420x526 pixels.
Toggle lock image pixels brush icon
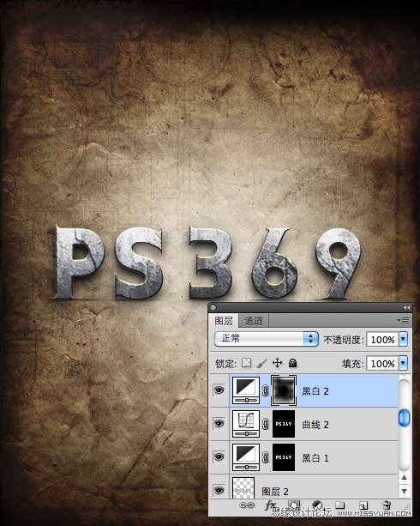pos(261,363)
